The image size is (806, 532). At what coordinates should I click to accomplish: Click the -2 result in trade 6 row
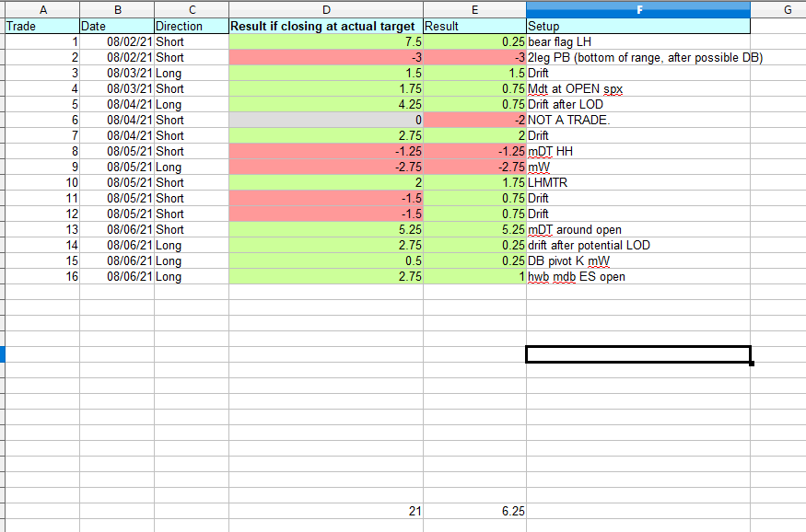[475, 121]
